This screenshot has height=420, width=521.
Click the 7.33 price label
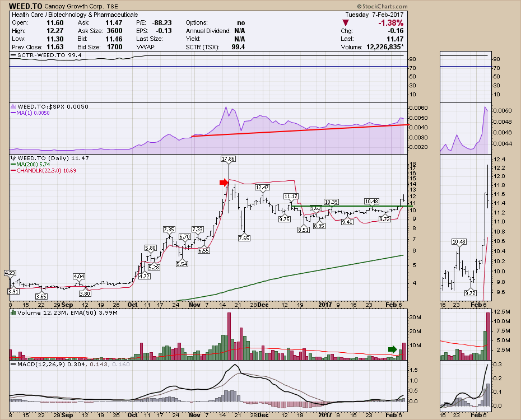pos(197,230)
